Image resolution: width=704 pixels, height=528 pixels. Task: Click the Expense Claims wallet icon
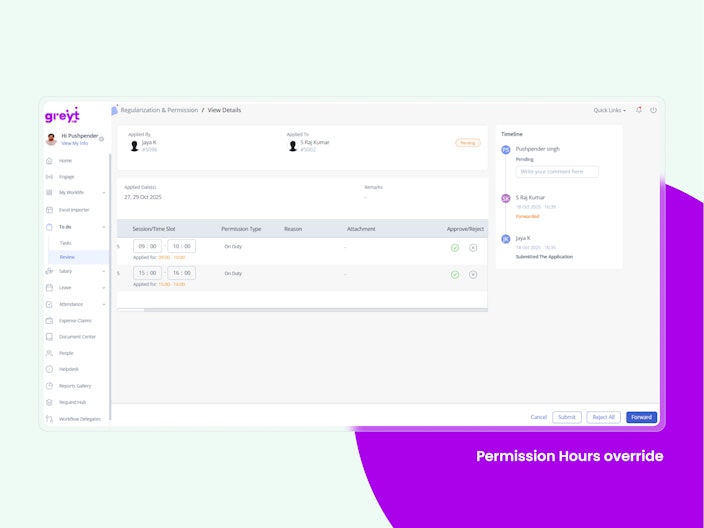(x=49, y=321)
